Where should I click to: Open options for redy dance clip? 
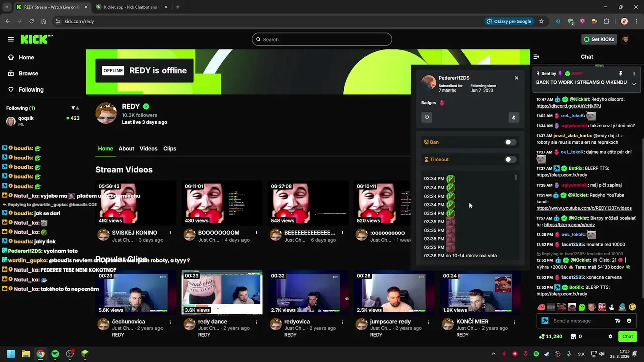click(x=256, y=322)
